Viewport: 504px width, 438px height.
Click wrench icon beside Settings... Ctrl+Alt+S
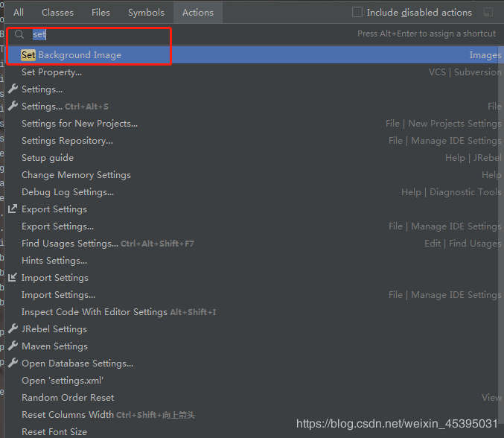pyautogui.click(x=13, y=106)
